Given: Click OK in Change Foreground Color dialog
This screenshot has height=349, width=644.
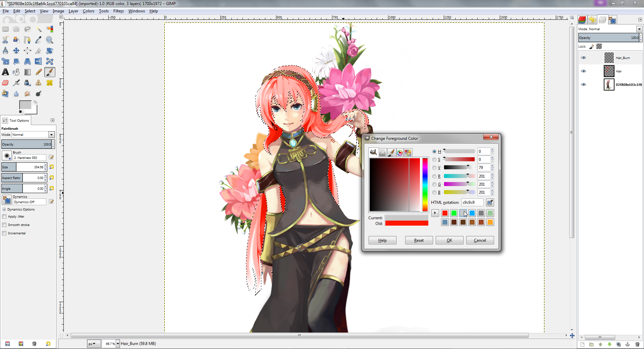Looking at the screenshot, I should tap(449, 240).
